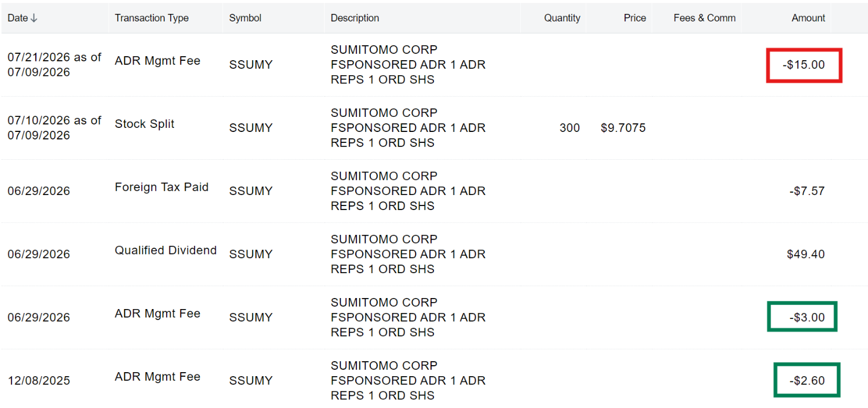Viewport: 868px width, 408px height.
Task: Open the SSUMY symbol in Qualified Dividend row
Action: pos(251,254)
